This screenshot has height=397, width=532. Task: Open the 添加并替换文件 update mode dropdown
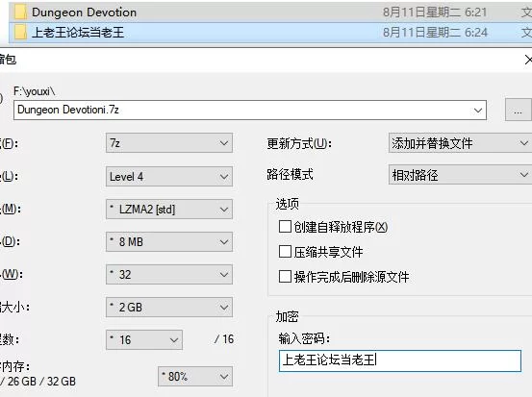point(461,142)
